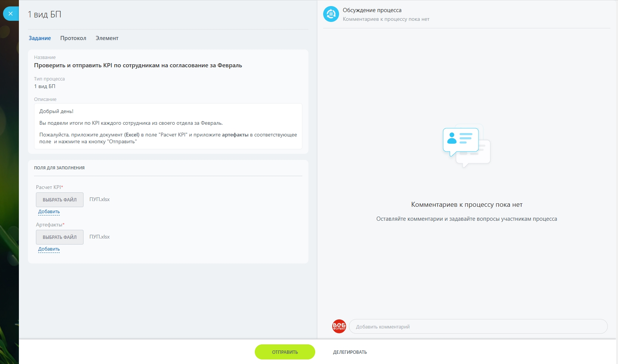Submit the task with Отправить button
Screen dimensions: 618x364
point(285,352)
